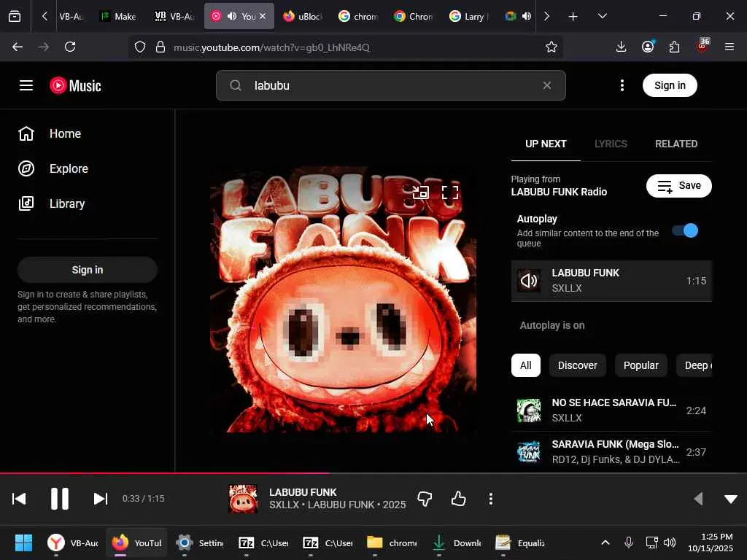Viewport: 747px width, 560px height.
Task: Open the browser application menu
Action: pos(729,47)
